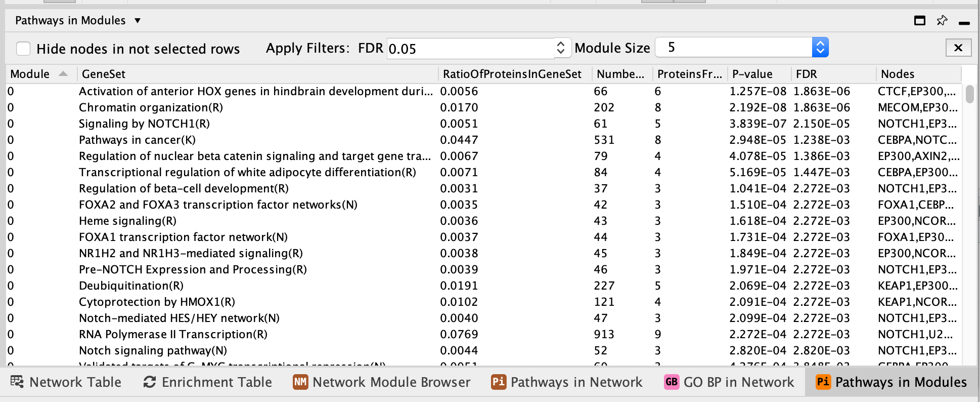Viewport: 980px width, 402px height.
Task: Click ratio cell 0.0769
Action: [x=459, y=334]
